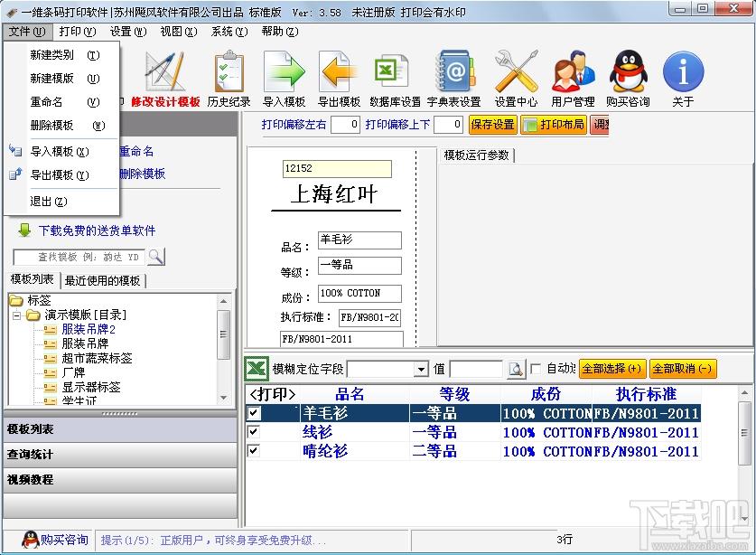Click the search magnifier next to 值 field
The width and height of the screenshot is (756, 555).
[x=517, y=369]
